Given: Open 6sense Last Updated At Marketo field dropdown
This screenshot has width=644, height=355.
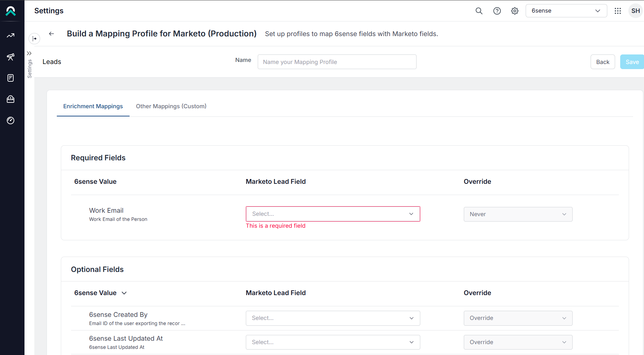Looking at the screenshot, I should [x=333, y=342].
